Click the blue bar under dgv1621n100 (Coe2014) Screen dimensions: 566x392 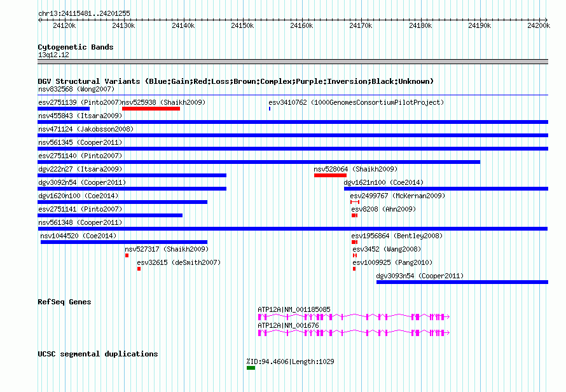(x=446, y=189)
